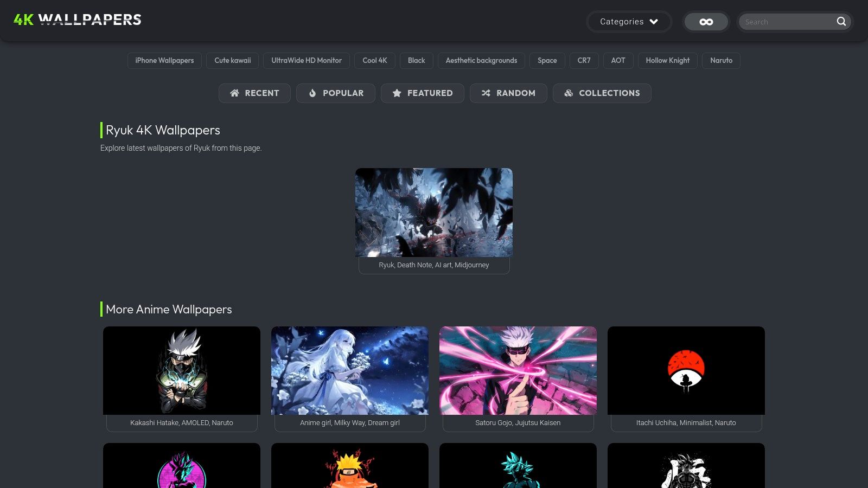868x488 pixels.
Task: Open the Anime girl Milky Way thumbnail
Action: coord(350,370)
